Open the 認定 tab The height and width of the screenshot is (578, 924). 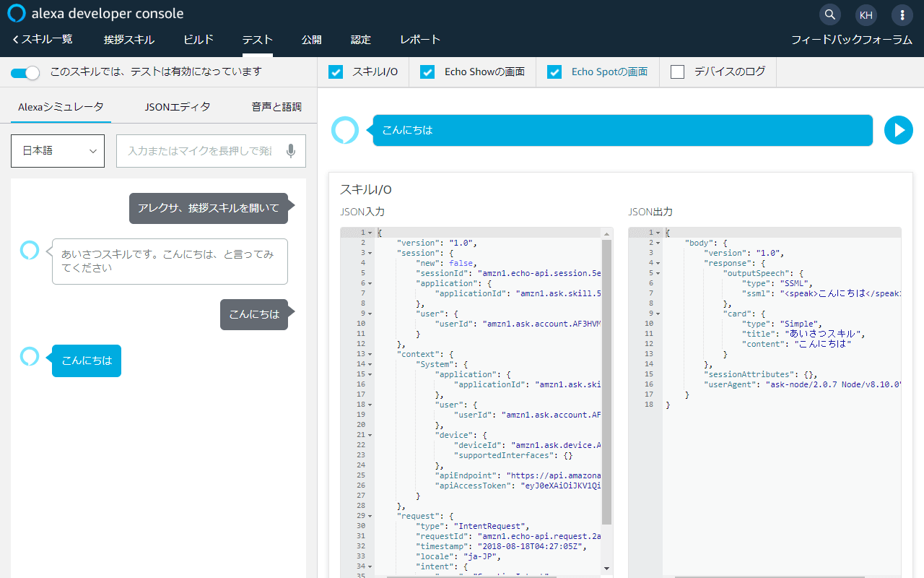pyautogui.click(x=361, y=40)
